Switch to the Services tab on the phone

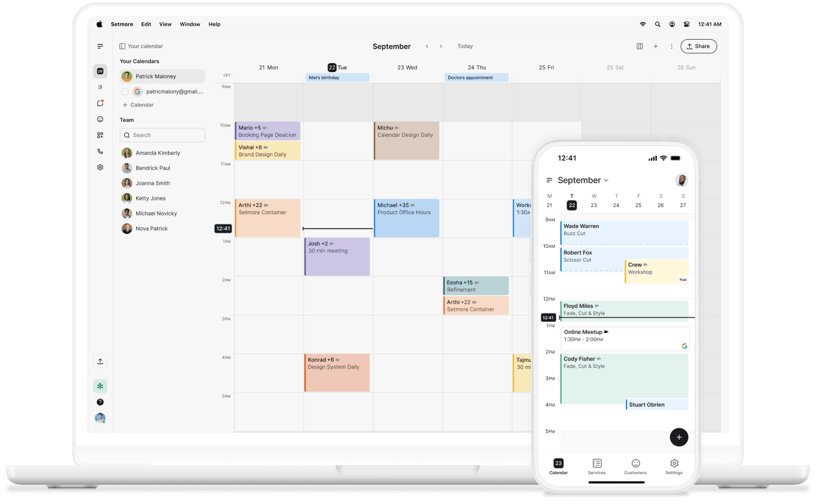(x=596, y=467)
